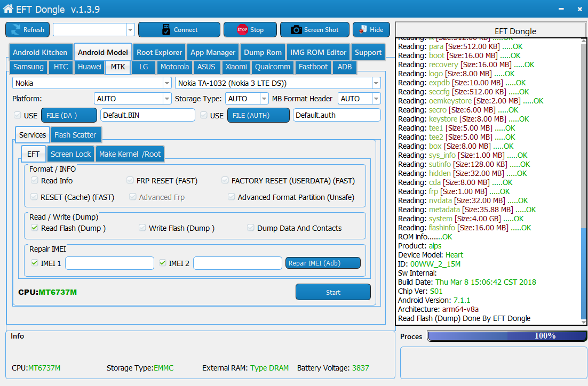This screenshot has width=588, height=386.
Task: Toggle USE checkbox for FILE (AUTH)
Action: tap(204, 115)
